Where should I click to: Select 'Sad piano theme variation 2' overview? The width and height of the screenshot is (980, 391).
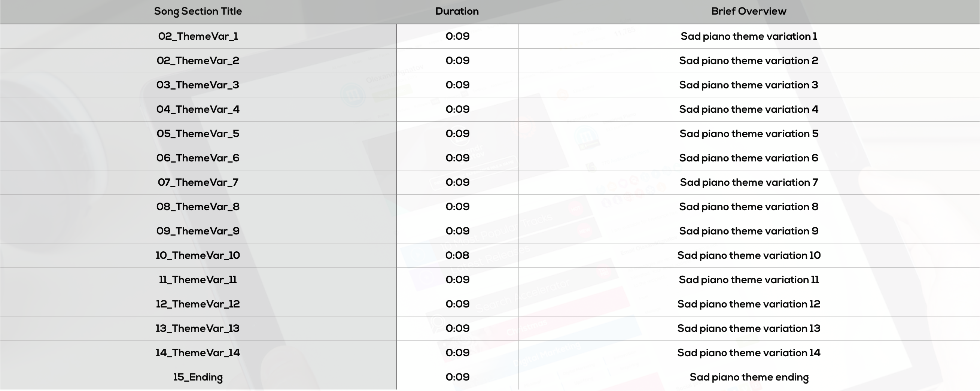click(749, 61)
